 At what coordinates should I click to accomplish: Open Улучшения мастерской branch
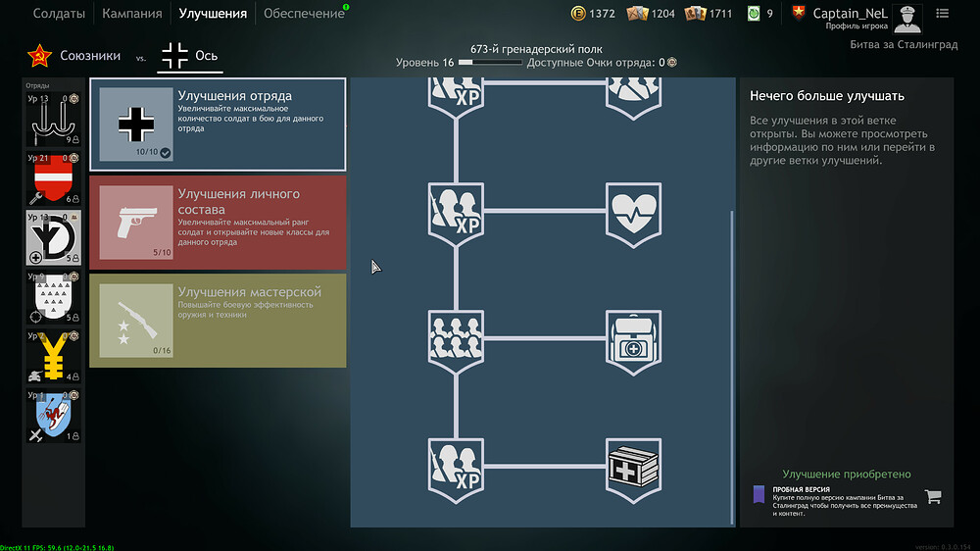(218, 321)
